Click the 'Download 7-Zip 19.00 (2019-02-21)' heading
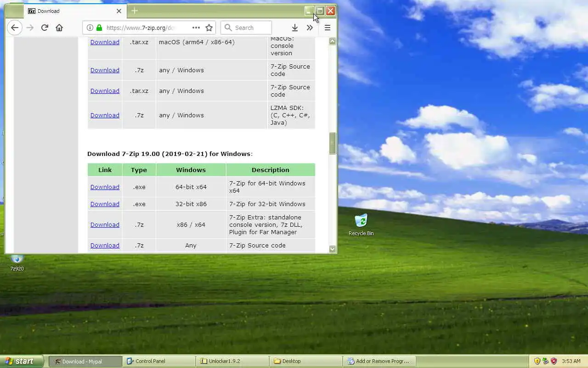588x368 pixels. pyautogui.click(x=170, y=154)
